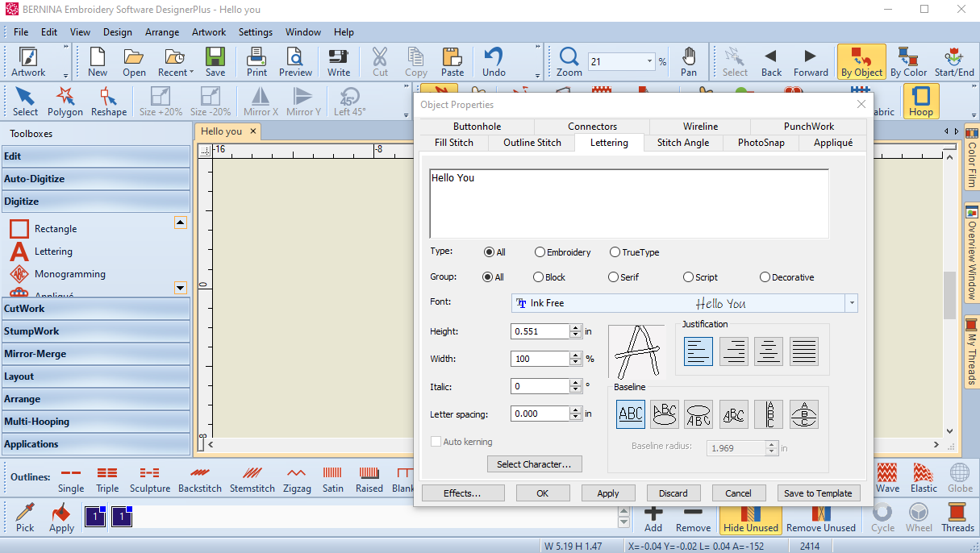Toggle the Hoop display
The image size is (980, 553).
[921, 102]
